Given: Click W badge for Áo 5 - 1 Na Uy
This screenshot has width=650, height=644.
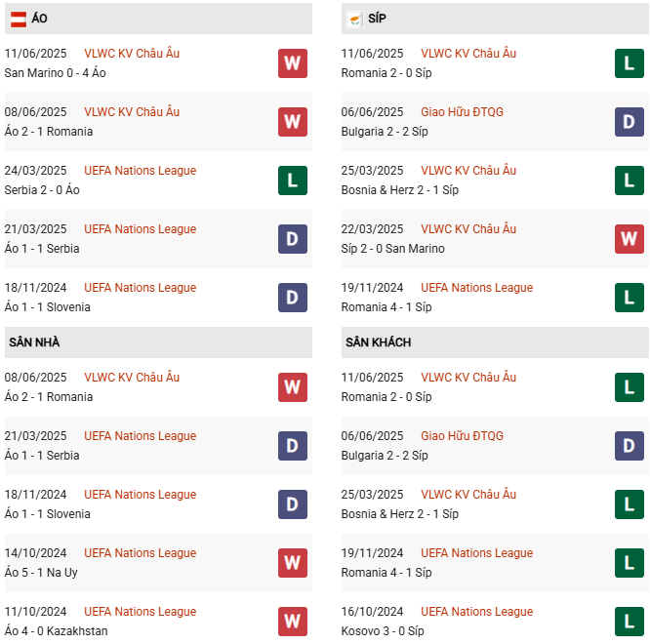Looking at the screenshot, I should [x=292, y=563].
